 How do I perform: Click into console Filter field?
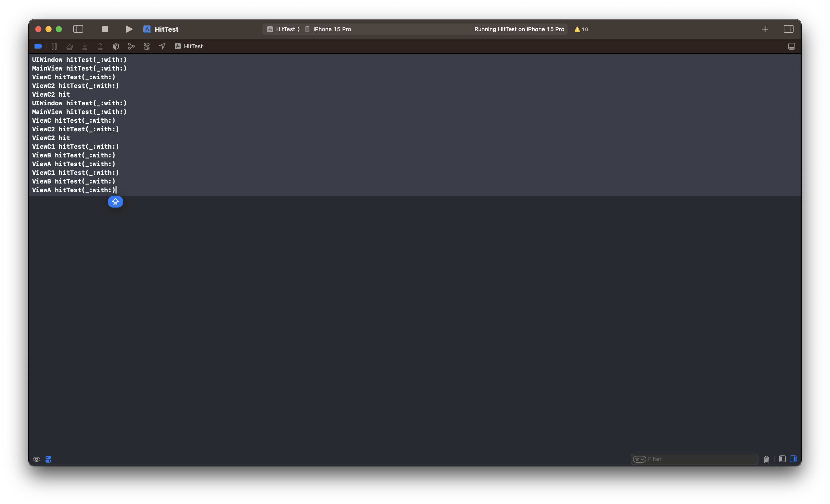(x=701, y=459)
